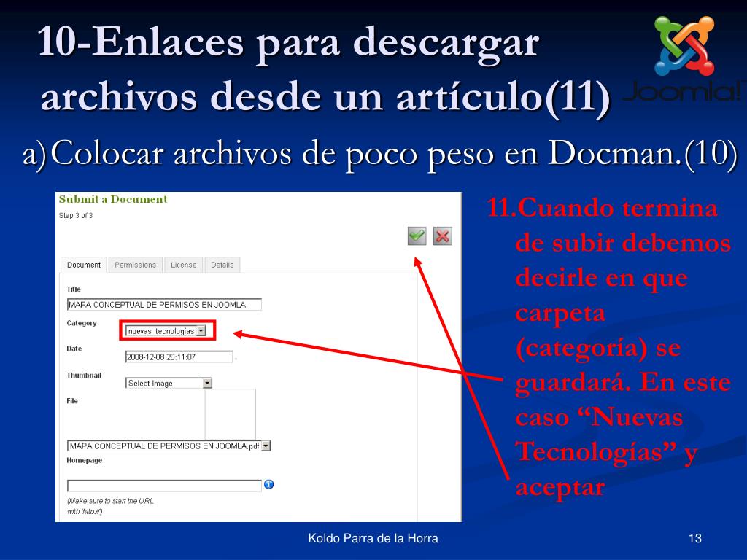
Task: Click the Submit a Document heading
Action: point(113,199)
